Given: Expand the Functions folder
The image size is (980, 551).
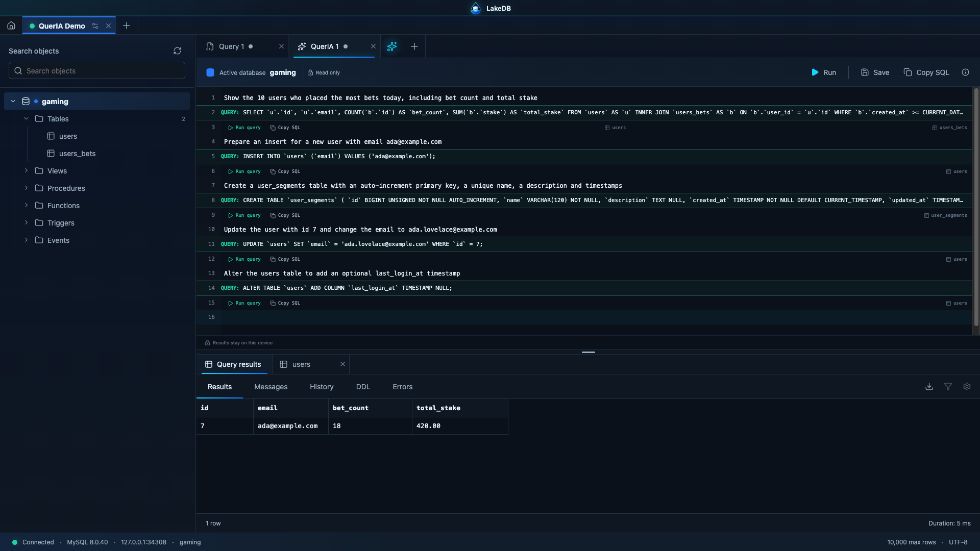Looking at the screenshot, I should pos(27,206).
